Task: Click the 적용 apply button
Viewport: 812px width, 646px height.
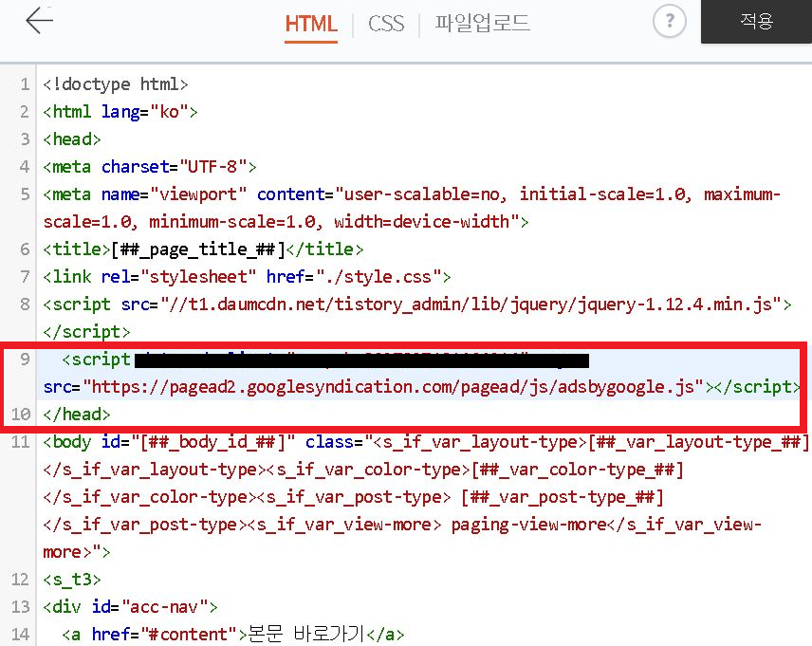Action: click(x=756, y=21)
